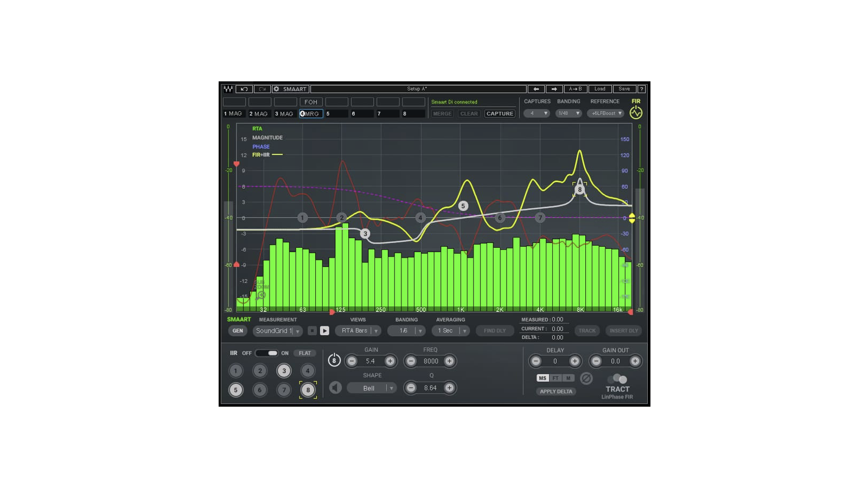Select capture slot 4 MRG

pyautogui.click(x=311, y=114)
